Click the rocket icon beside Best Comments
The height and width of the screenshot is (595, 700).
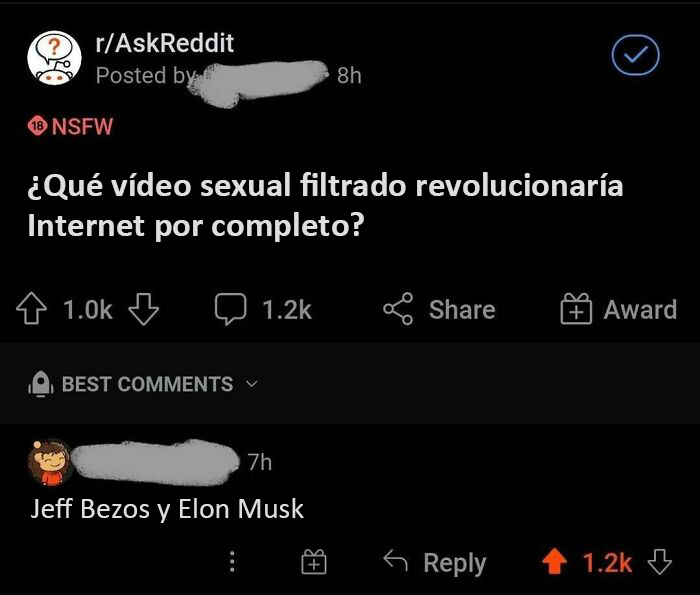41,383
